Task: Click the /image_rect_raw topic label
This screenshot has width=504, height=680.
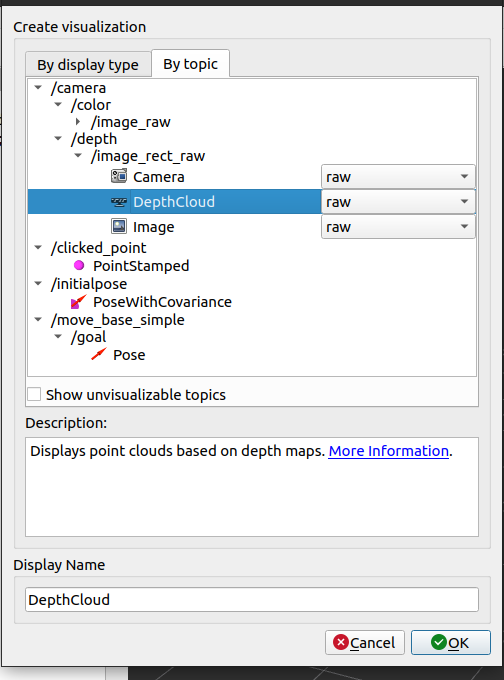Action: pos(148,156)
